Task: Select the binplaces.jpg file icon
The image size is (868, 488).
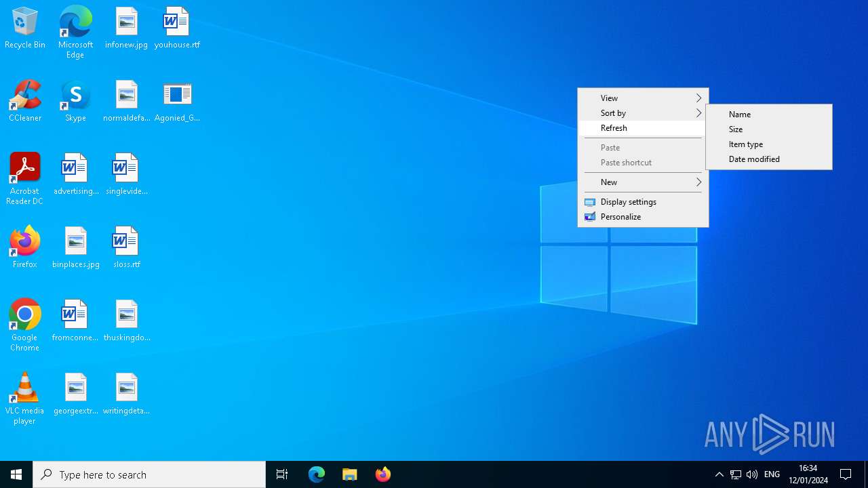Action: [75, 248]
